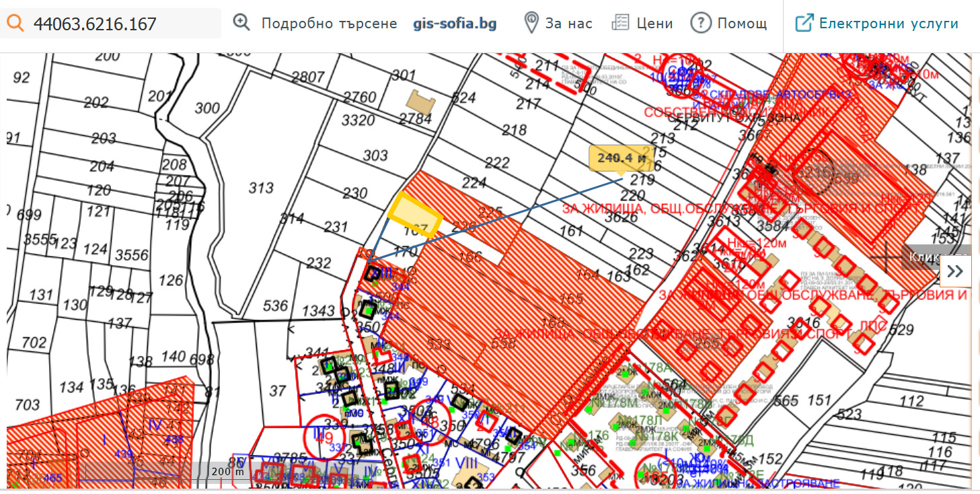This screenshot has height=494, width=980.
Task: Click the external-link icon before Електронни услуги
Action: (804, 22)
